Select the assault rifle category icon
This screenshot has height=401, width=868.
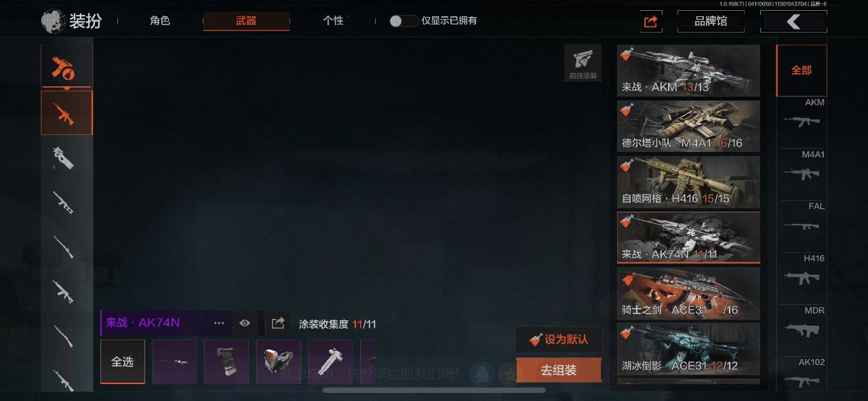click(x=66, y=113)
